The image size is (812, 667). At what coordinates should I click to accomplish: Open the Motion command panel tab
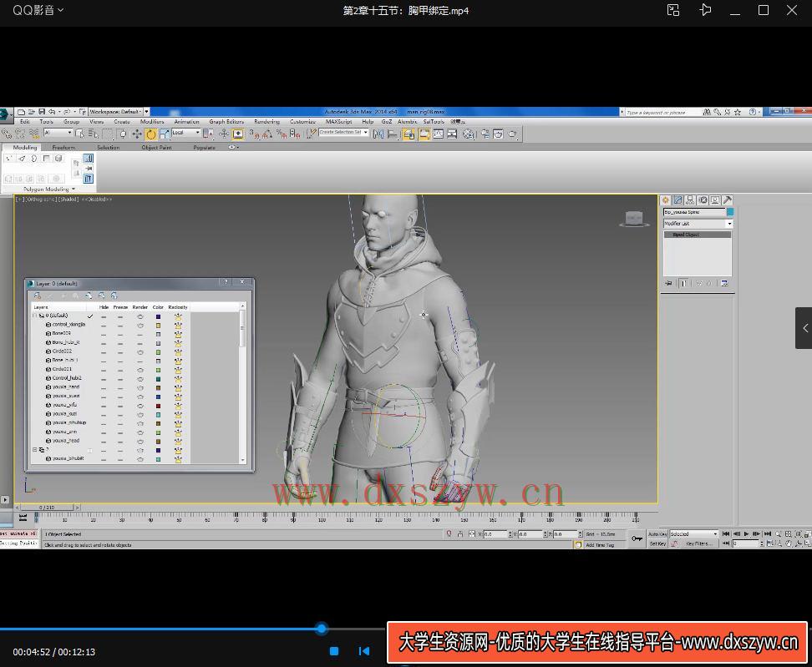(x=703, y=200)
